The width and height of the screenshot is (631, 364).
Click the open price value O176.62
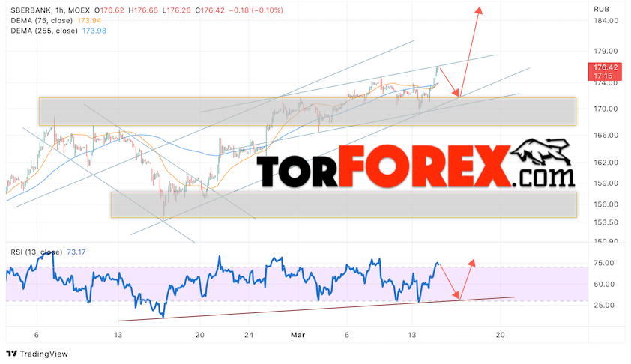point(108,10)
